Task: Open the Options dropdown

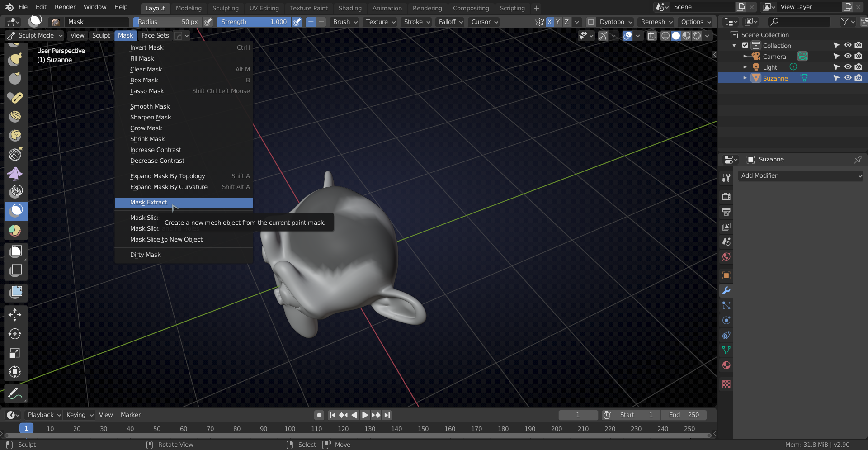Action: 696,22
